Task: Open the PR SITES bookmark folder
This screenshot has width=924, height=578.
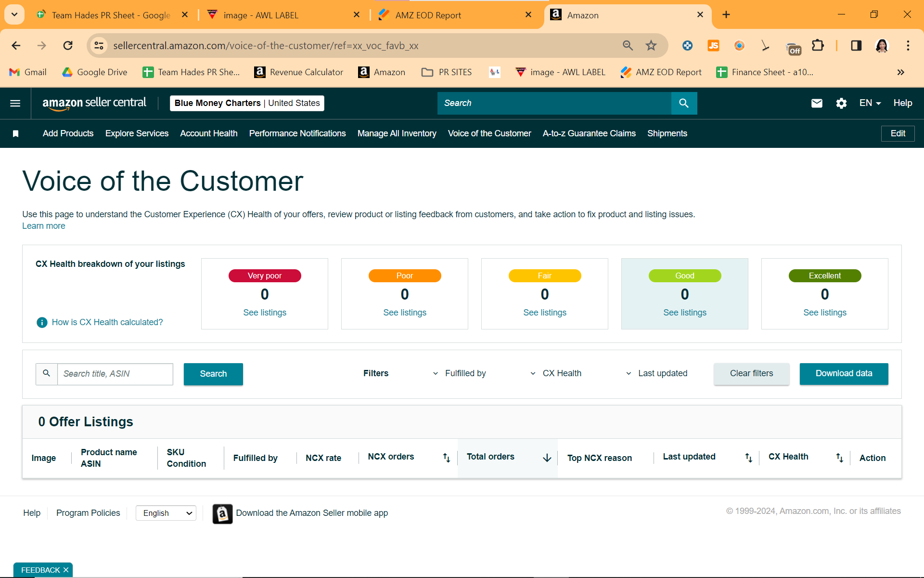Action: 447,72
